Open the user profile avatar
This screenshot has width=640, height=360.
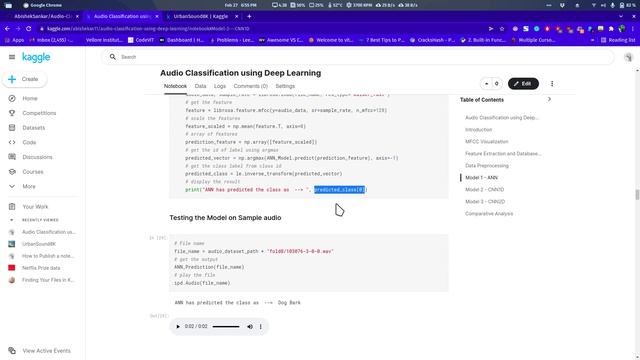pos(628,58)
